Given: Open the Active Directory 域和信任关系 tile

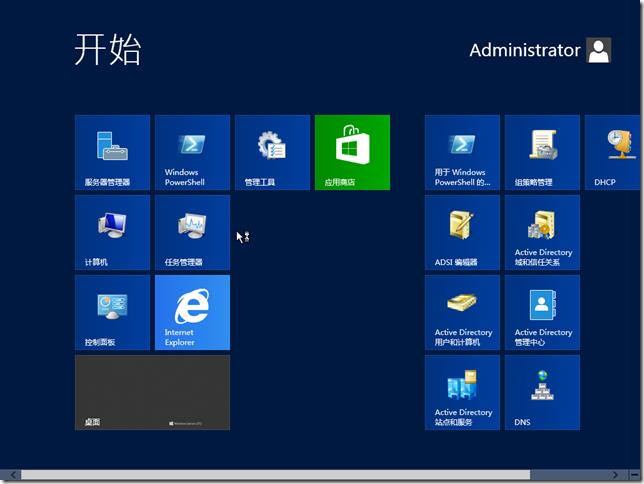Looking at the screenshot, I should click(x=542, y=233).
